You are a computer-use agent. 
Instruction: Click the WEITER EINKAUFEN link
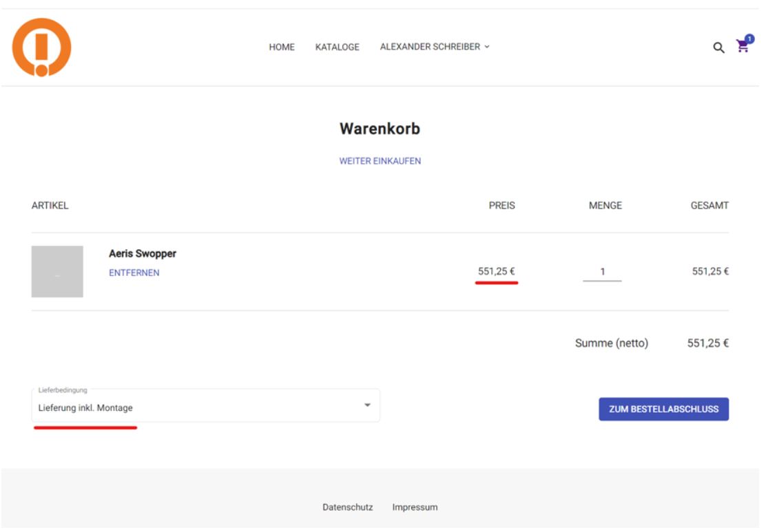(380, 161)
